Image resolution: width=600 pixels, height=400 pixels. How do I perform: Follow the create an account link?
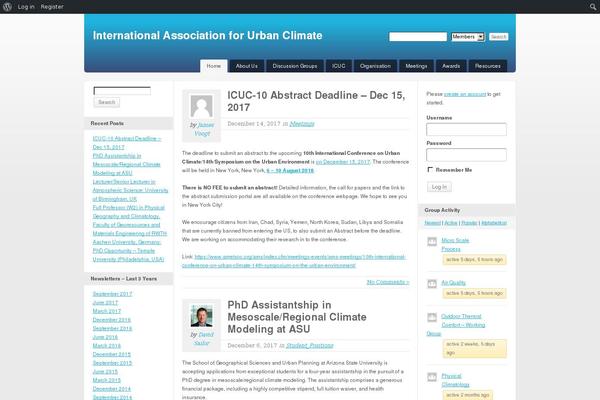(x=465, y=94)
